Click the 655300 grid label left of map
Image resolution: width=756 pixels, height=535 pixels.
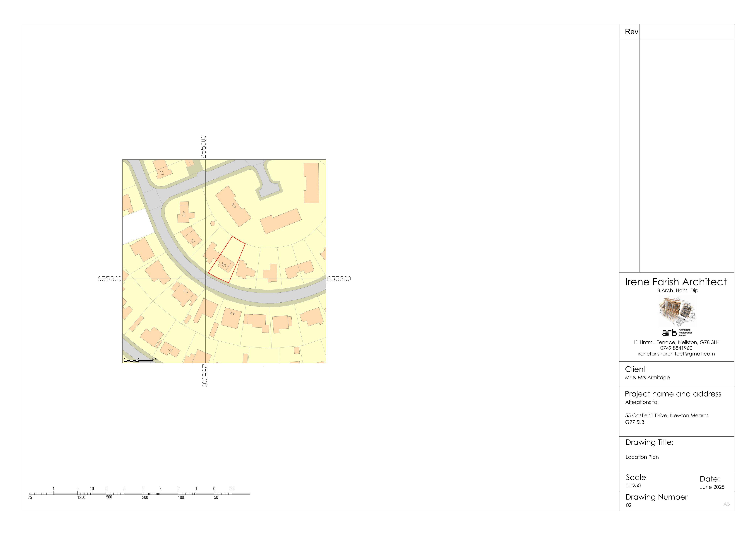pyautogui.click(x=109, y=279)
